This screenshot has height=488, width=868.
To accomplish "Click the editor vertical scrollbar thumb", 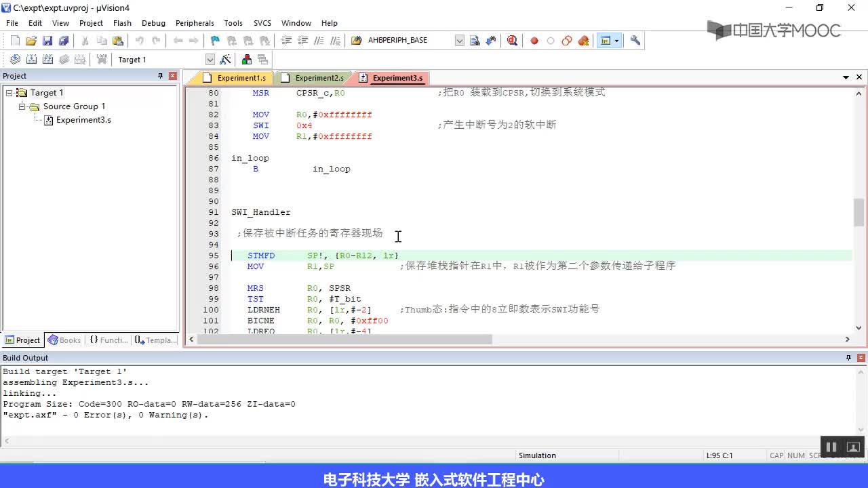I will (x=859, y=213).
